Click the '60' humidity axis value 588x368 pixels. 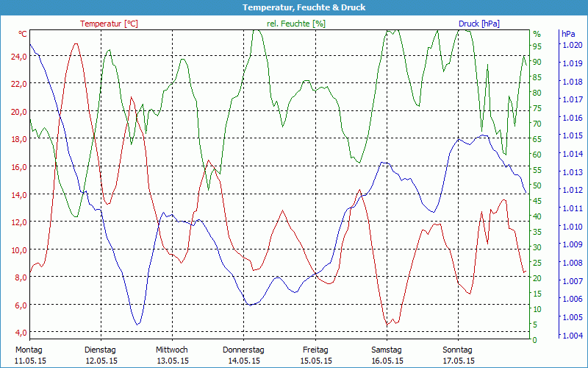click(x=537, y=155)
